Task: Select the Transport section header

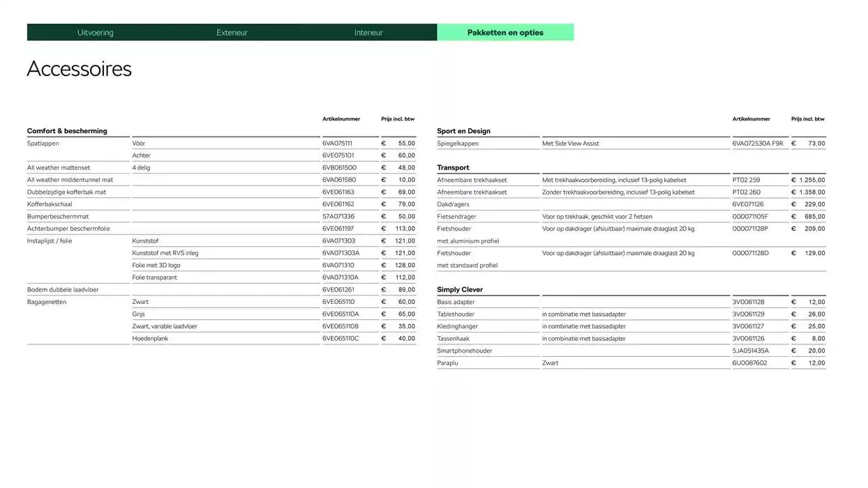Action: tap(453, 167)
